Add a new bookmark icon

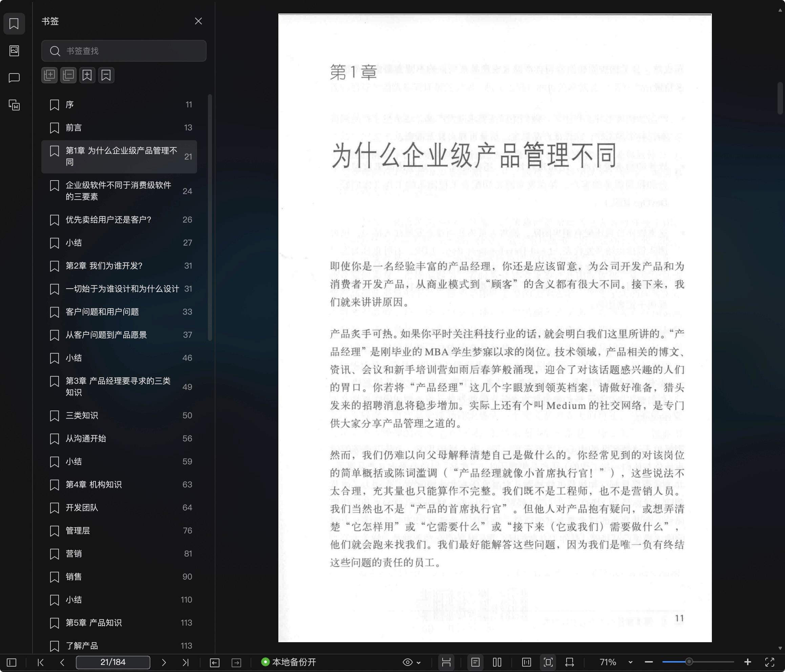coord(87,75)
